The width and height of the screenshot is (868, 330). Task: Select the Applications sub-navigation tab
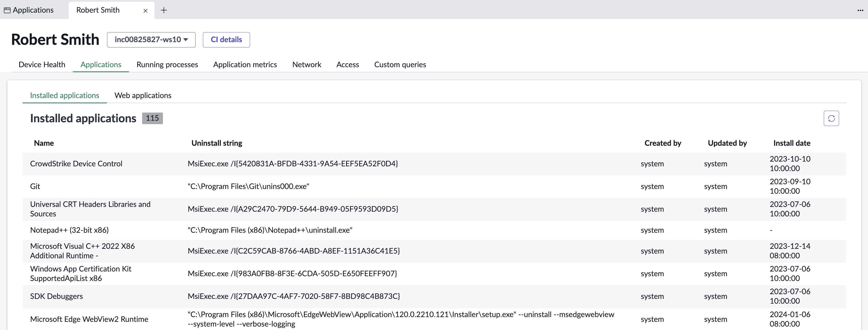tap(101, 65)
